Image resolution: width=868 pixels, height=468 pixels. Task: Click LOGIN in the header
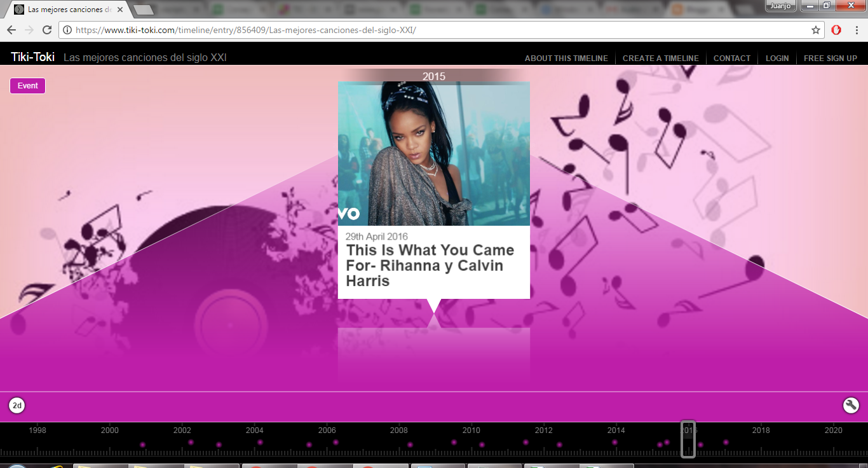coord(777,58)
